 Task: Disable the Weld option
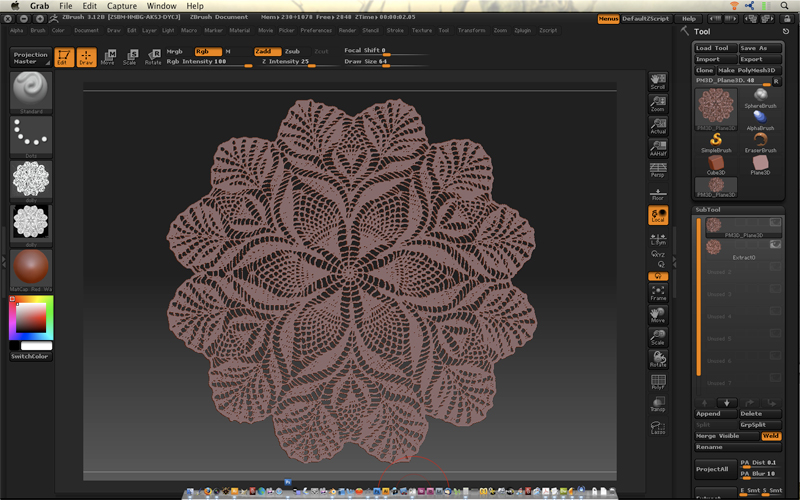(x=773, y=436)
